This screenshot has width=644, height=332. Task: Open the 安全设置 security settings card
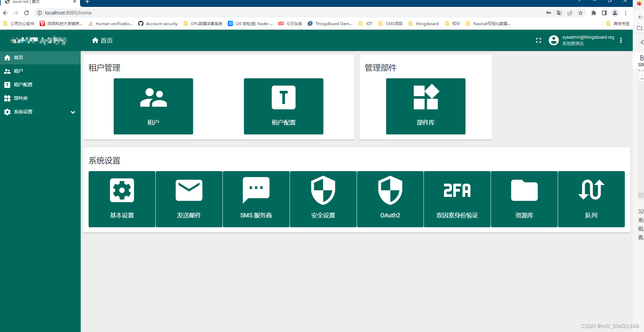pos(323,199)
